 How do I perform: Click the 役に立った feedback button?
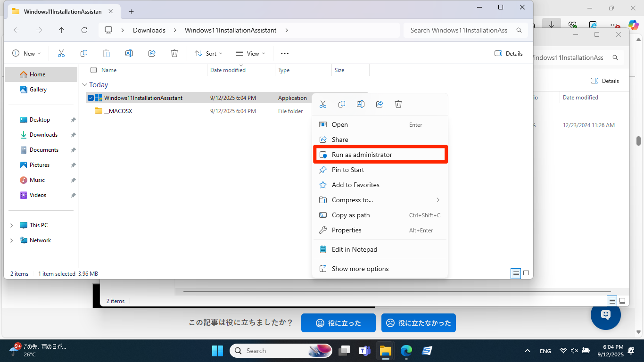click(338, 323)
